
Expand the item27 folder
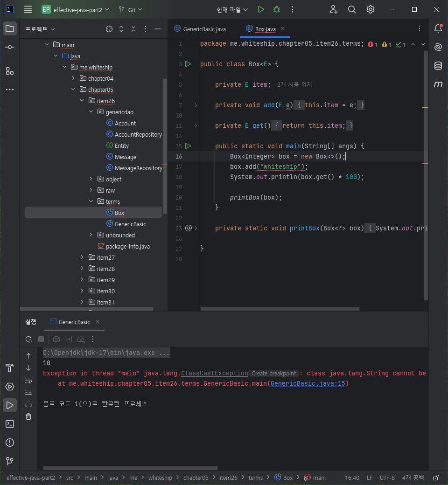point(82,257)
